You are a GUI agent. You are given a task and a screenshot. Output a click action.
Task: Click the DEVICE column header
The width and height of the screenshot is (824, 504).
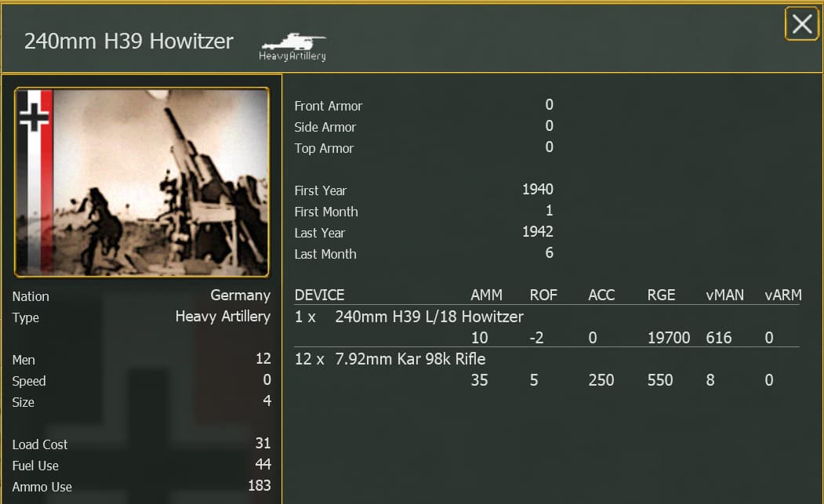point(319,296)
